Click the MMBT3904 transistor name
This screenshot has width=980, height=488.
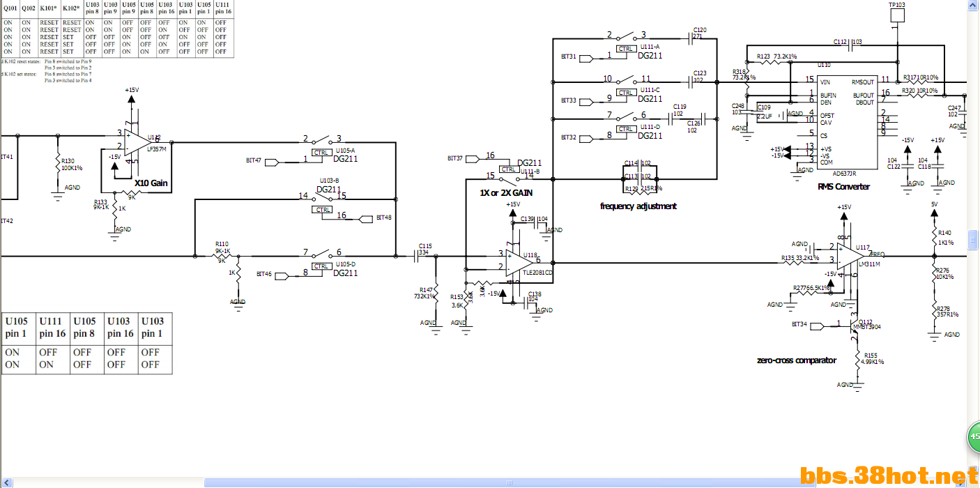(868, 328)
